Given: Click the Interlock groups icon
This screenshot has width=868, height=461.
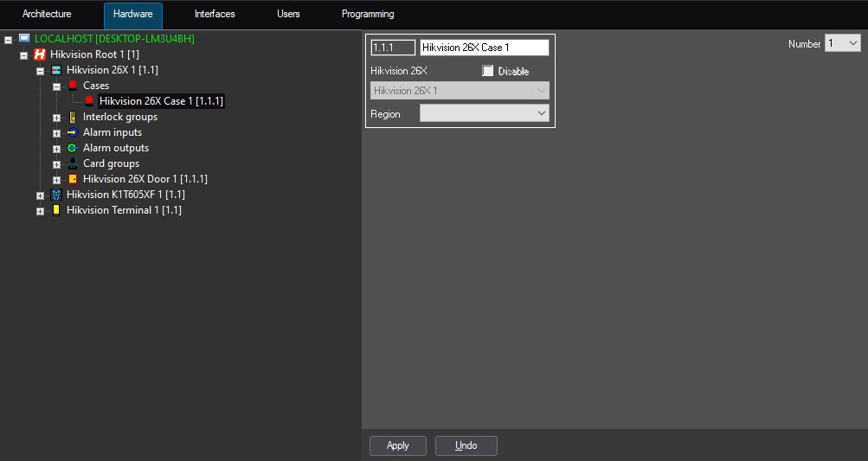Looking at the screenshot, I should (73, 117).
